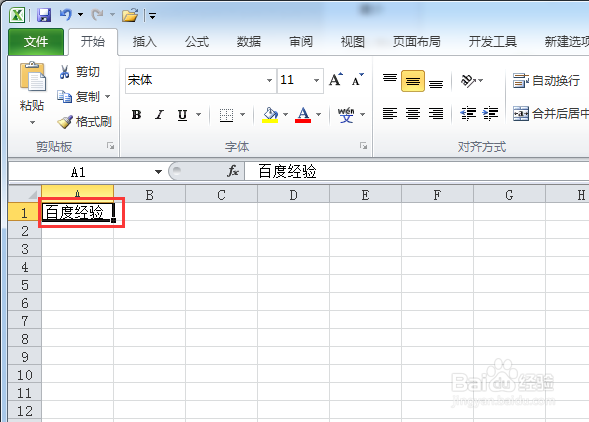
Task: Click the wén phonetic guide icon
Action: coord(346,114)
